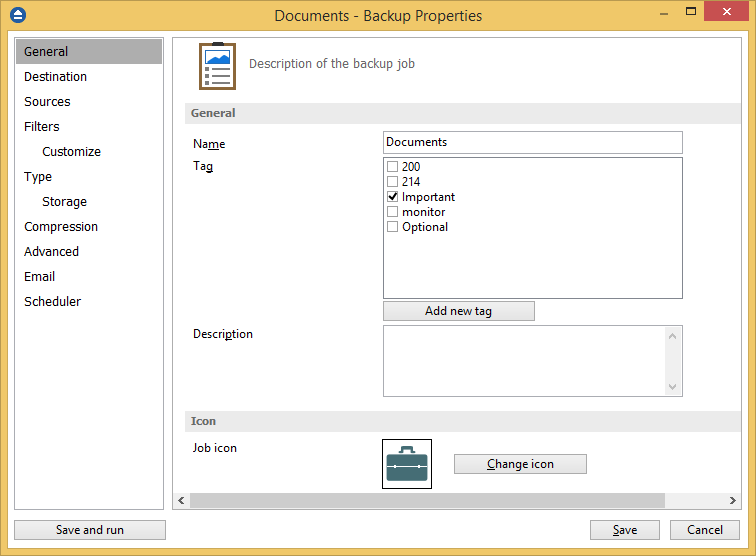
Task: Click the Description box scroll down arrow
Action: [673, 386]
